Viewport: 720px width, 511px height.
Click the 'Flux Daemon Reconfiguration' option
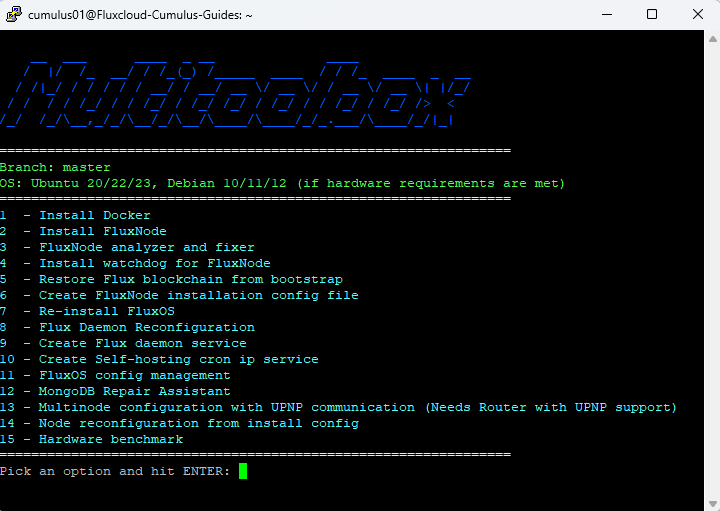tap(147, 327)
